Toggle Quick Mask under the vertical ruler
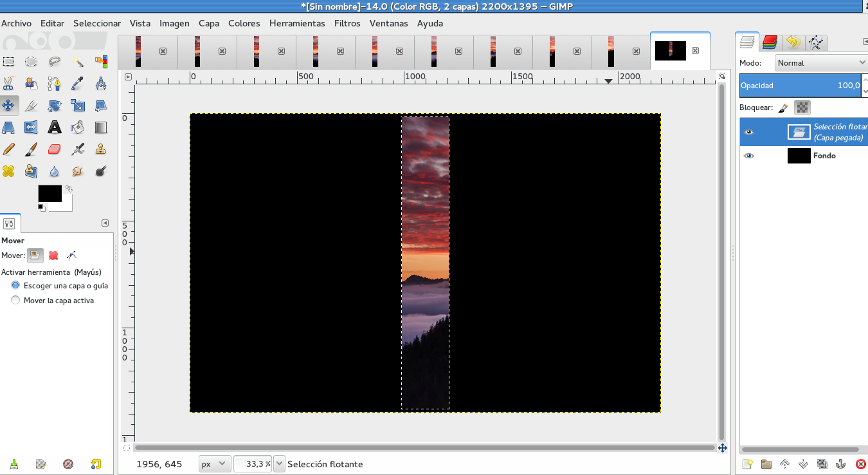This screenshot has height=475, width=868. tap(127, 447)
